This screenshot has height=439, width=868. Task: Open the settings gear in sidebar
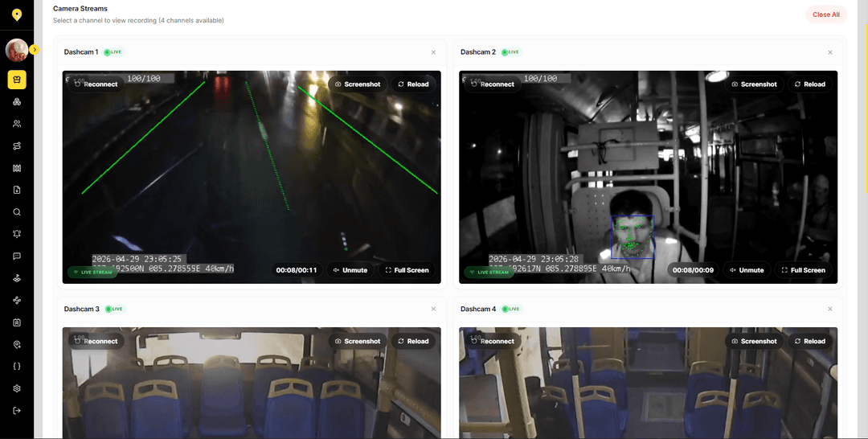pos(17,388)
